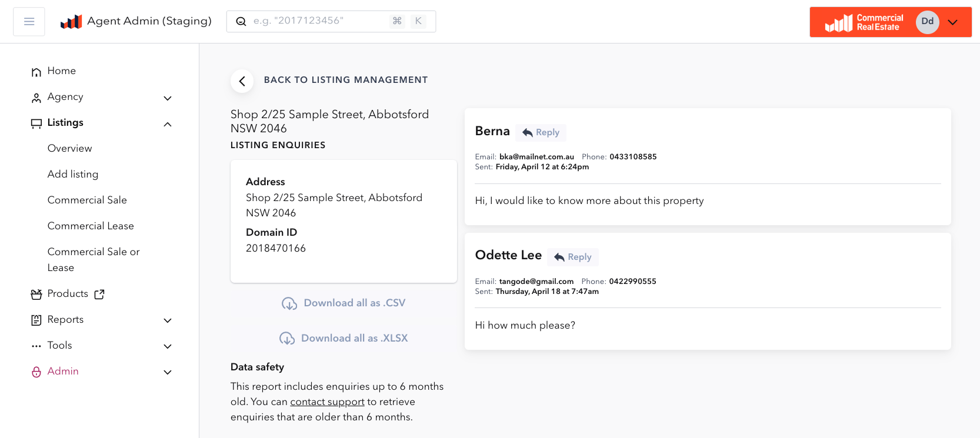This screenshot has width=980, height=438.
Task: Click the Friday, April 12 sent date
Action: tap(542, 167)
